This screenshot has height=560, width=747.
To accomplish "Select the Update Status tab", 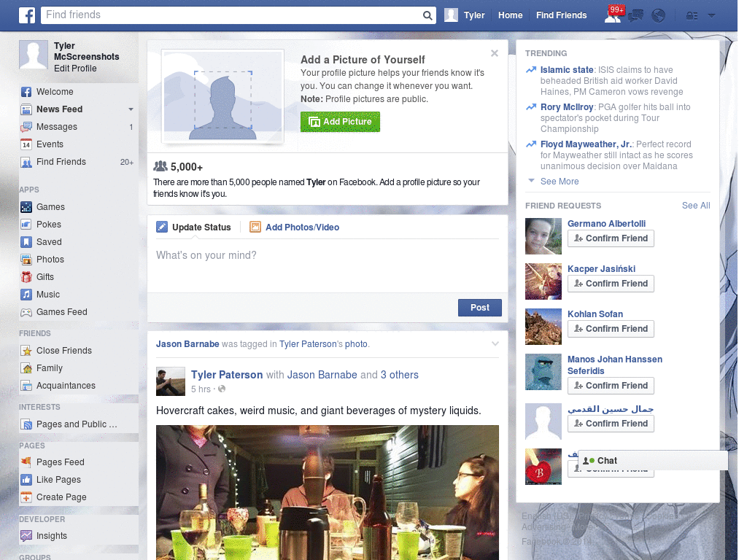I will click(193, 227).
